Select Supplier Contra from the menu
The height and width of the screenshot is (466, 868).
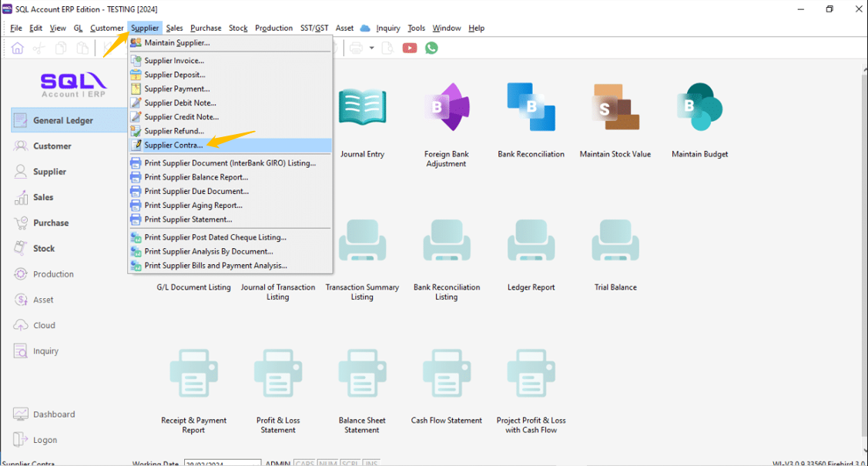(x=174, y=145)
